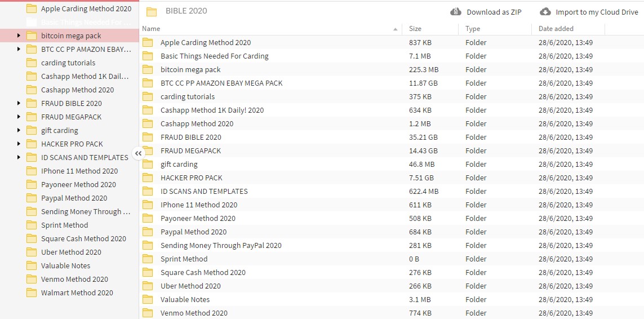The image size is (644, 319).
Task: Expand HACKER PRO PACK tree node arrow
Action: click(19, 144)
